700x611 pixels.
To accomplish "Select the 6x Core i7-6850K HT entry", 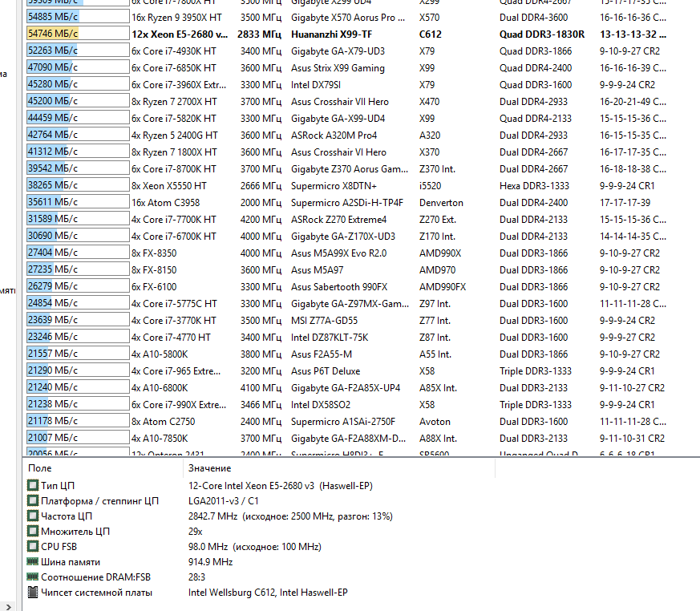I will point(174,68).
